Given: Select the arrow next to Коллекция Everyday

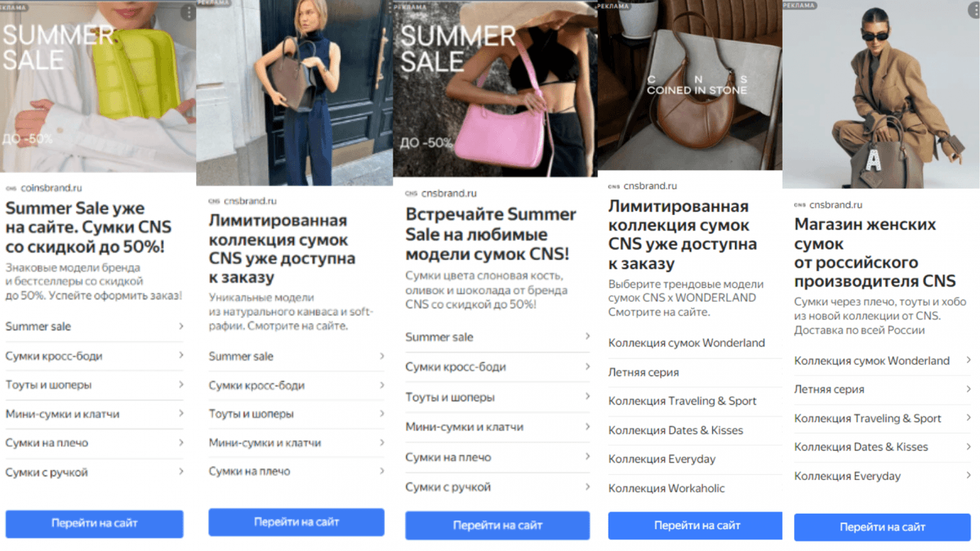Looking at the screenshot, I should pos(968,476).
